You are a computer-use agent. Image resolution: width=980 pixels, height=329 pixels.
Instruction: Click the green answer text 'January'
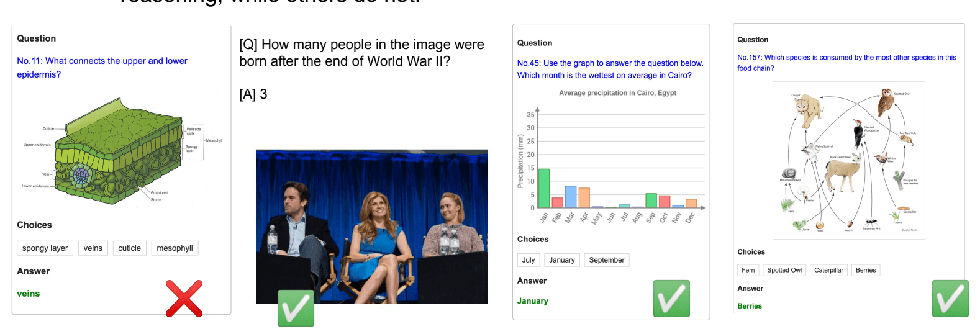click(533, 301)
